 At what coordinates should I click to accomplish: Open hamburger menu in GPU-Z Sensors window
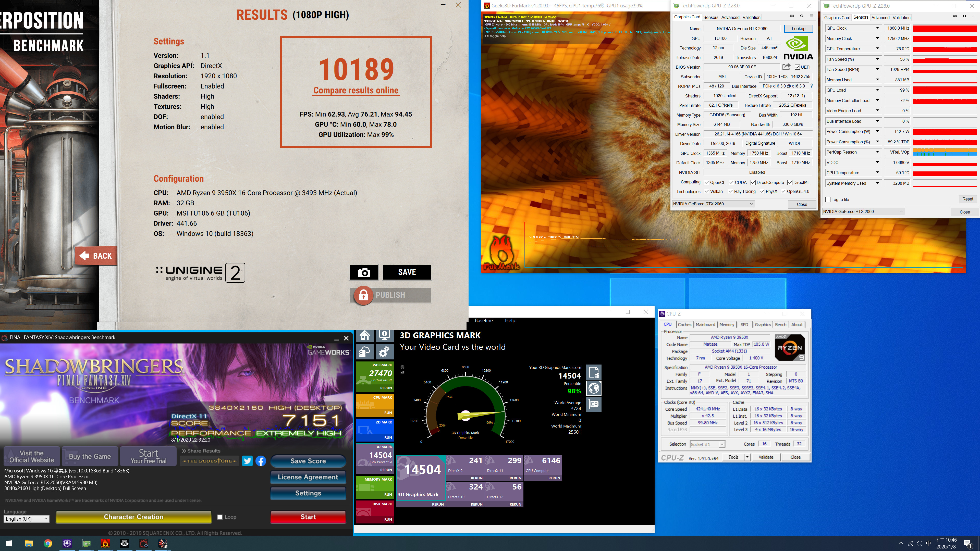[x=974, y=16]
